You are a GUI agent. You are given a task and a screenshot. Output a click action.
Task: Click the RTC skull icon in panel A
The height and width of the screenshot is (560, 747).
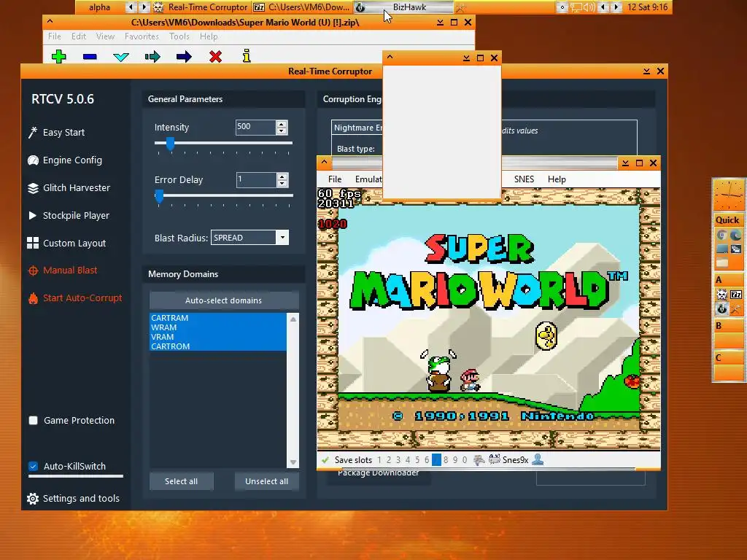[721, 295]
